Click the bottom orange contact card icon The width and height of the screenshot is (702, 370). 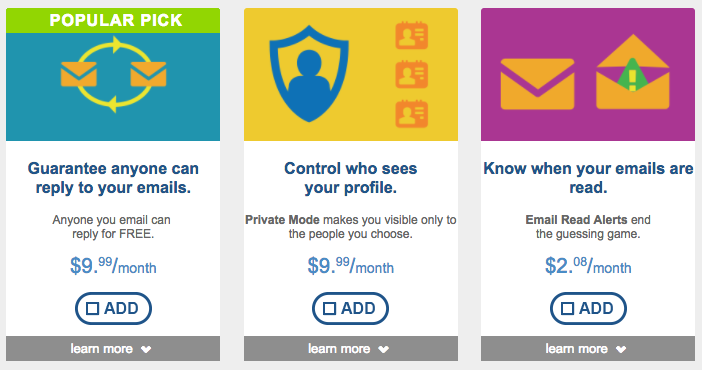point(411,114)
